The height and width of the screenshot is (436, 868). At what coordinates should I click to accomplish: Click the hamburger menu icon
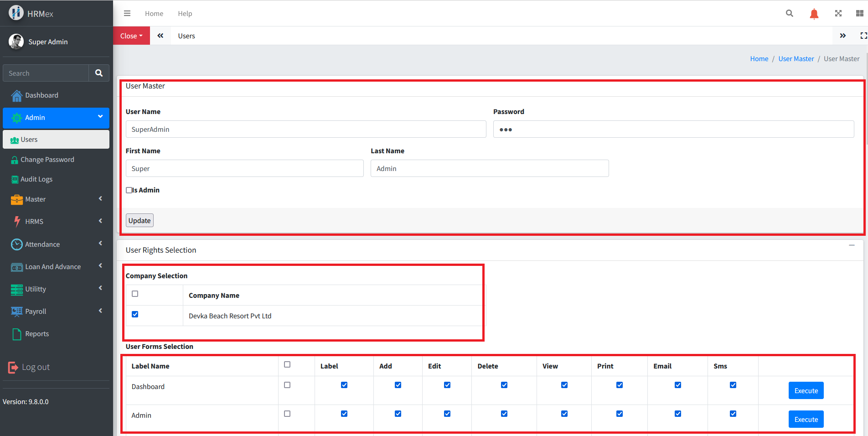(127, 14)
